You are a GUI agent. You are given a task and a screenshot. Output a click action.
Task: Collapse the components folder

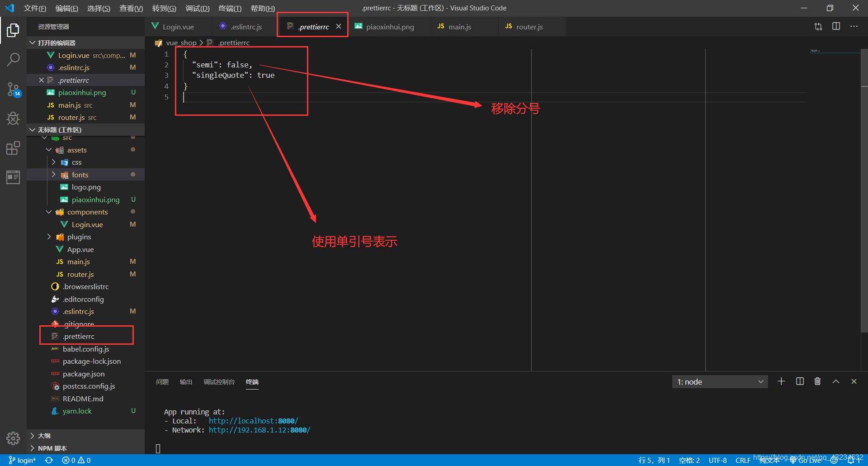(x=49, y=212)
